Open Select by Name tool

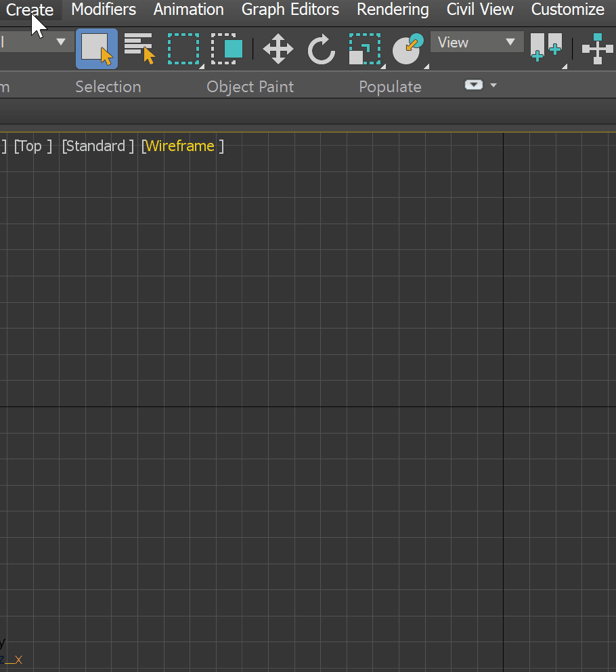point(139,48)
